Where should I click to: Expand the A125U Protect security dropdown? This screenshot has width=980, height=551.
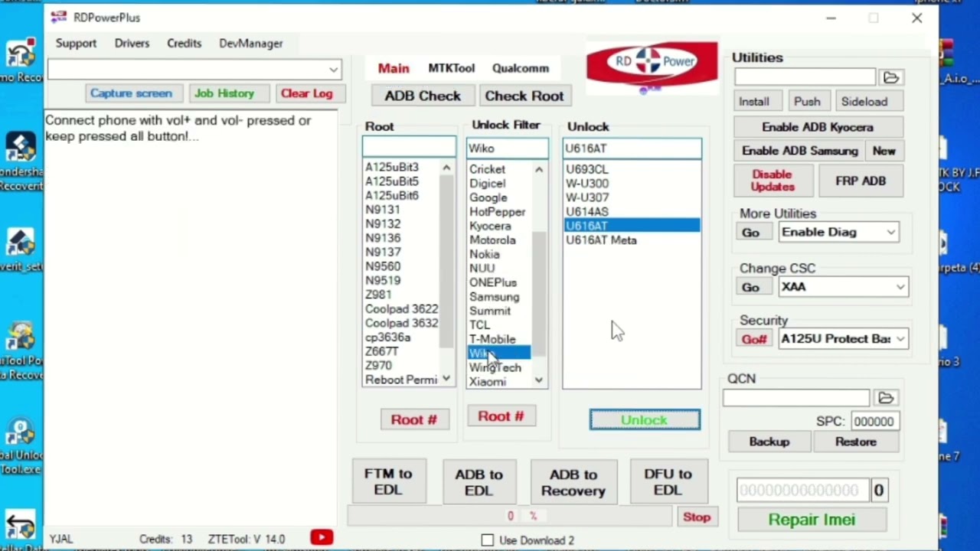tap(900, 339)
